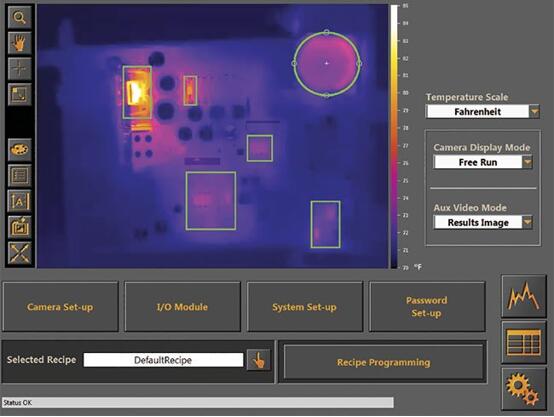Open the Camera Set-up menu
554x417 pixels.
(x=60, y=307)
